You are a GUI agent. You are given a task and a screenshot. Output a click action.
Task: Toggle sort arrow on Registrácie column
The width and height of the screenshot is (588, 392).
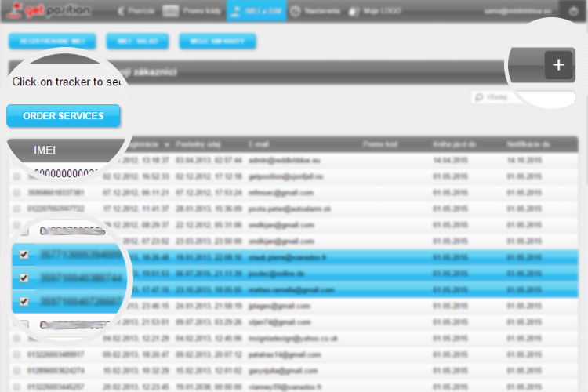tap(166, 145)
